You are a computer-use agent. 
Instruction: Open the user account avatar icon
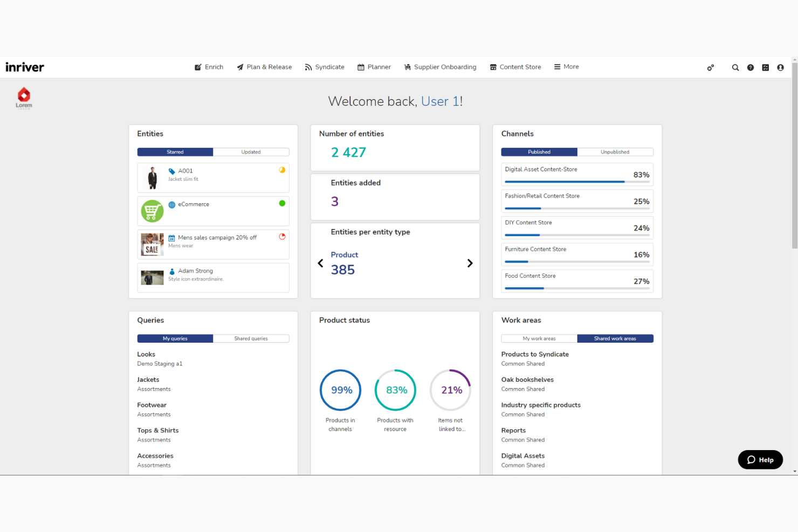tap(780, 67)
